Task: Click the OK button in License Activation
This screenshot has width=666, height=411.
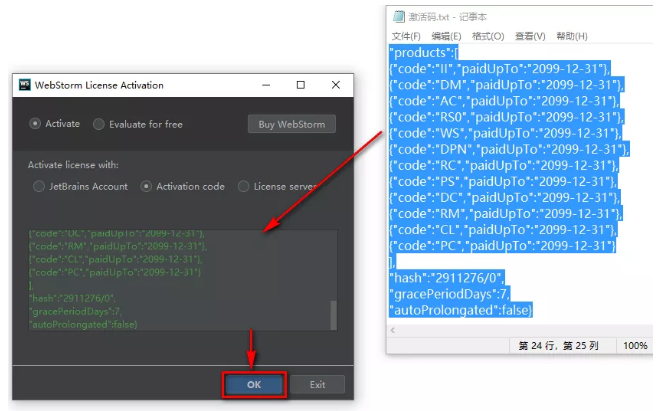Action: tap(254, 385)
